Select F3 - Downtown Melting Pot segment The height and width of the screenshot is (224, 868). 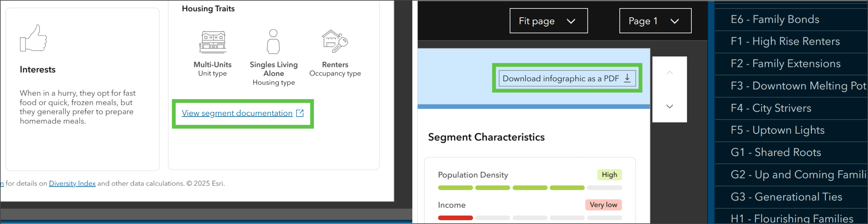tap(798, 86)
